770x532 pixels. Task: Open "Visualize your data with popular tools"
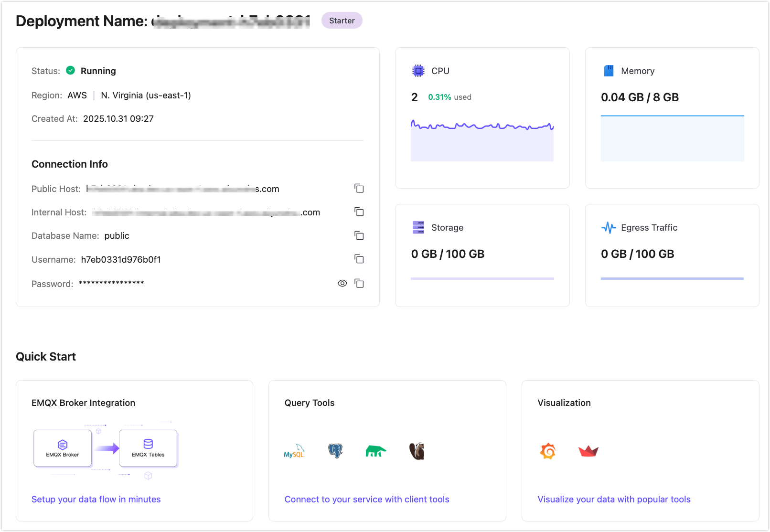point(614,499)
